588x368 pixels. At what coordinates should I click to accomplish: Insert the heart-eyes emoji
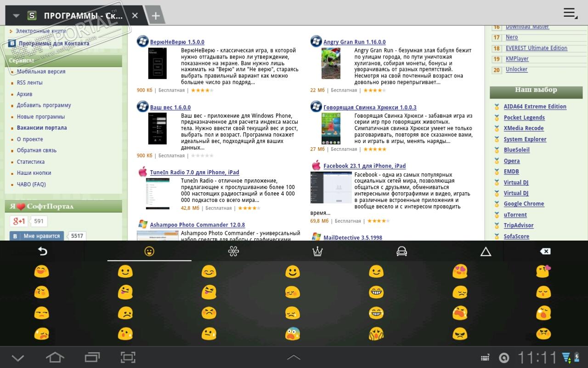[x=460, y=271]
